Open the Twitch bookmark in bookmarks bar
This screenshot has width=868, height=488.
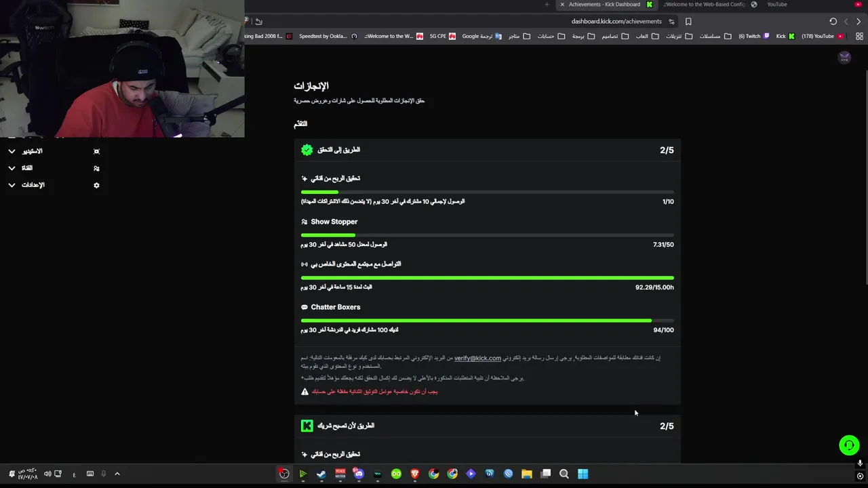coord(754,36)
